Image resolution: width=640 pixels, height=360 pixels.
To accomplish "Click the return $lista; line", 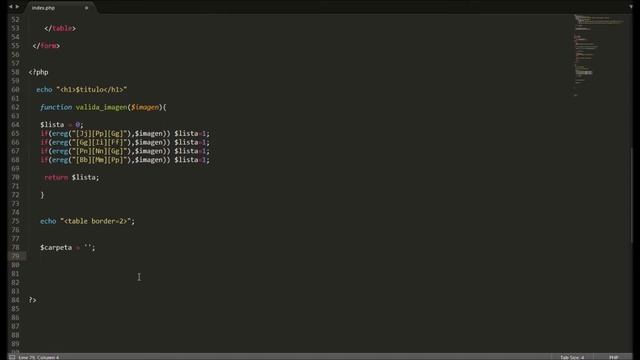I will pyautogui.click(x=71, y=177).
